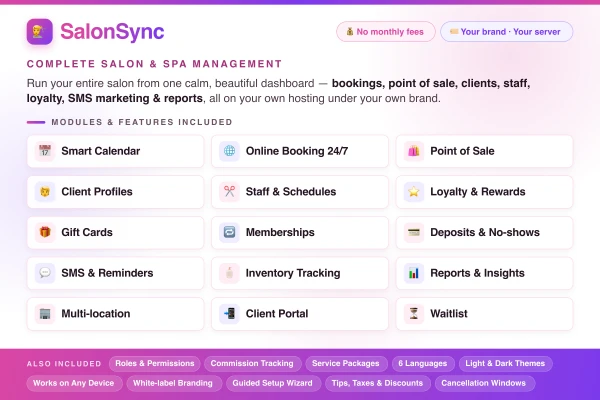Screen dimensions: 600x400
Task: Click the Works on Any Device pill
Action: [74, 383]
